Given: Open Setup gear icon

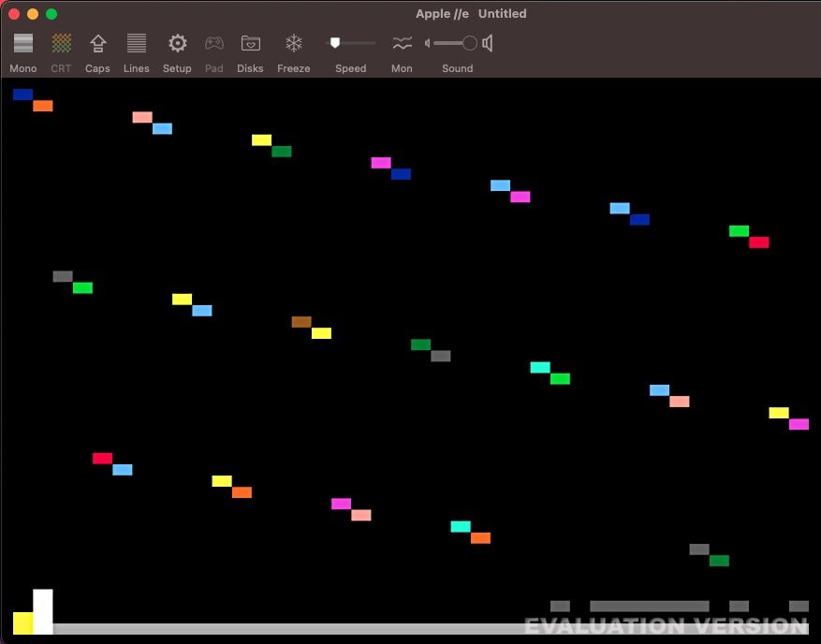Looking at the screenshot, I should click(178, 43).
